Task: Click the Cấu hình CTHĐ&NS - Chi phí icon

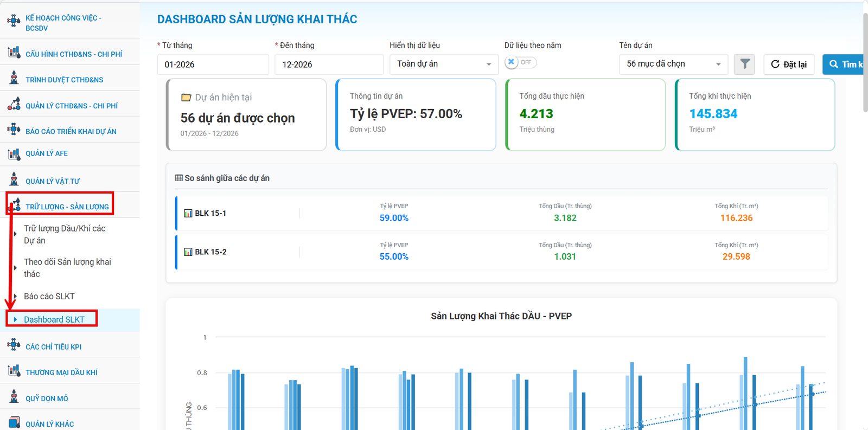Action: 14,53
